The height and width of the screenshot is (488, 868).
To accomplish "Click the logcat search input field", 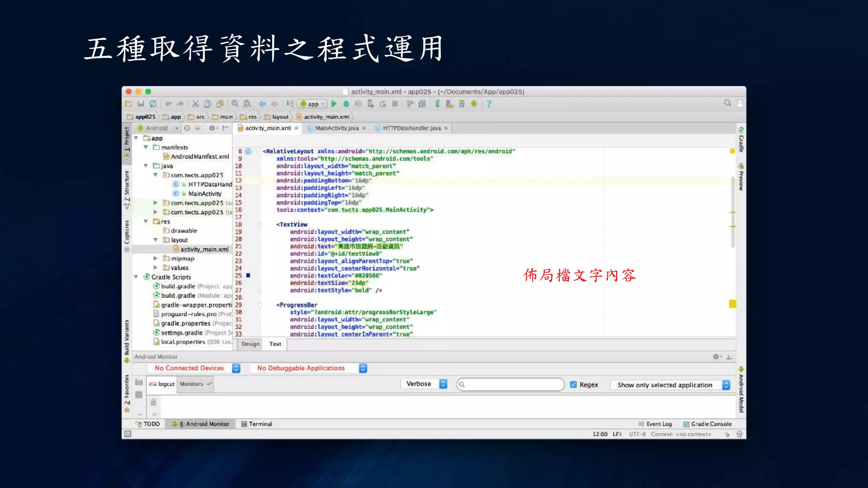I will point(511,385).
